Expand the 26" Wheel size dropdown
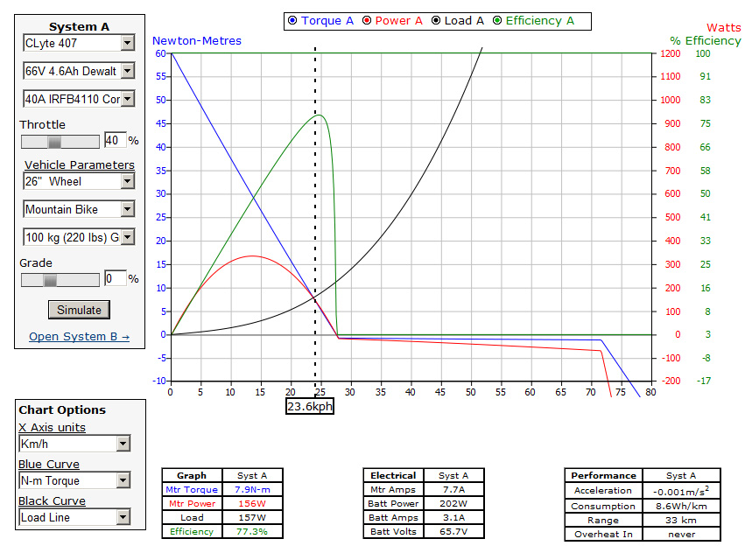The width and height of the screenshot is (752, 560). pyautogui.click(x=79, y=181)
